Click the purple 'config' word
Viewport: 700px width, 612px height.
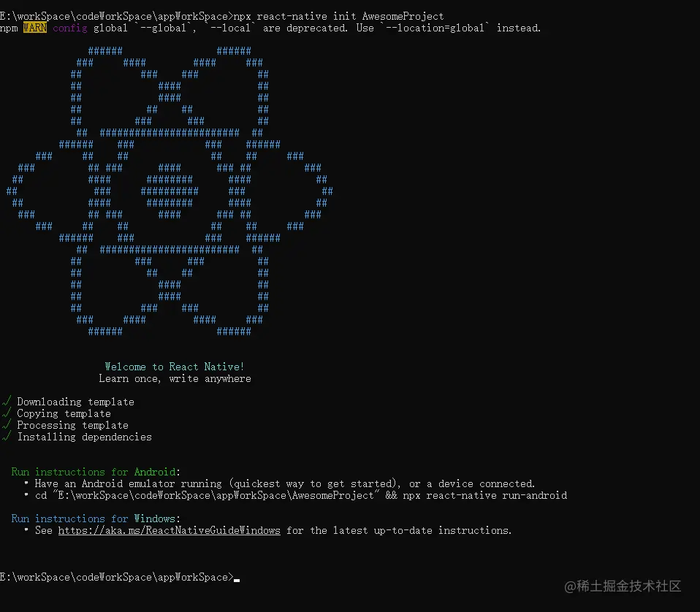(x=69, y=28)
